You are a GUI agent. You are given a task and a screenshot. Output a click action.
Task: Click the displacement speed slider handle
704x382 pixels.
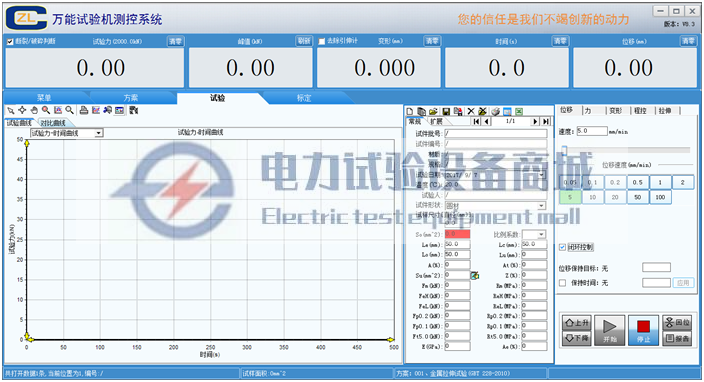pyautogui.click(x=564, y=150)
